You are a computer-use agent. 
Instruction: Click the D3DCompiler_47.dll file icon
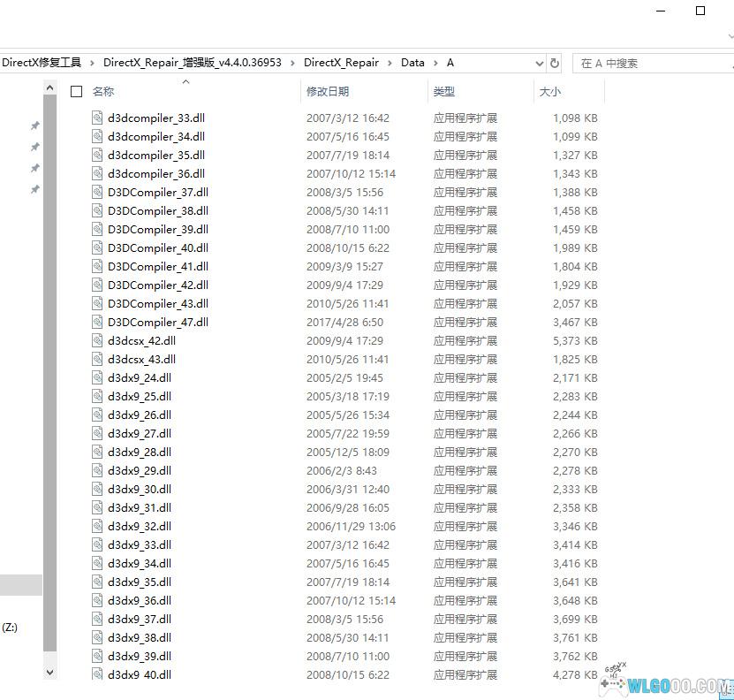tap(96, 322)
